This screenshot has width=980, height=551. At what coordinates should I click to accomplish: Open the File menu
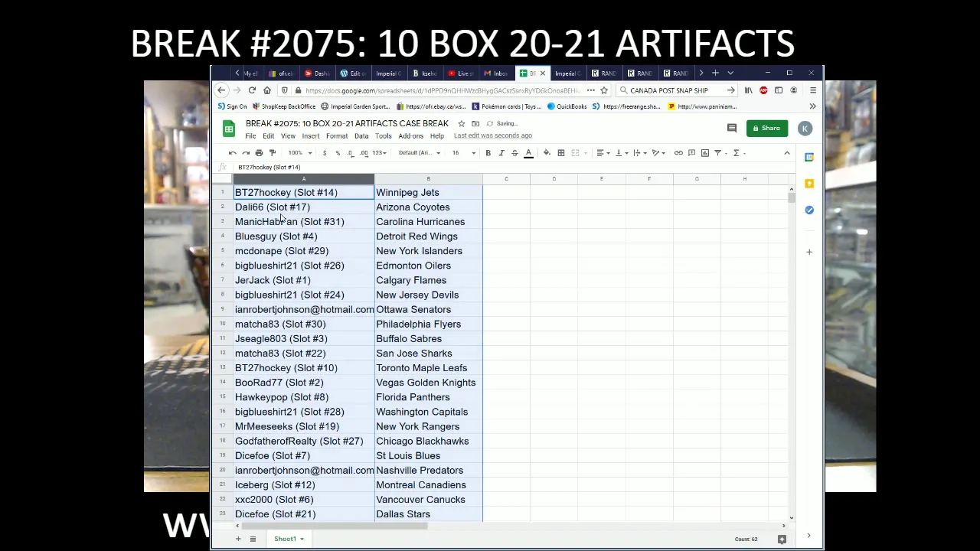[x=250, y=136]
